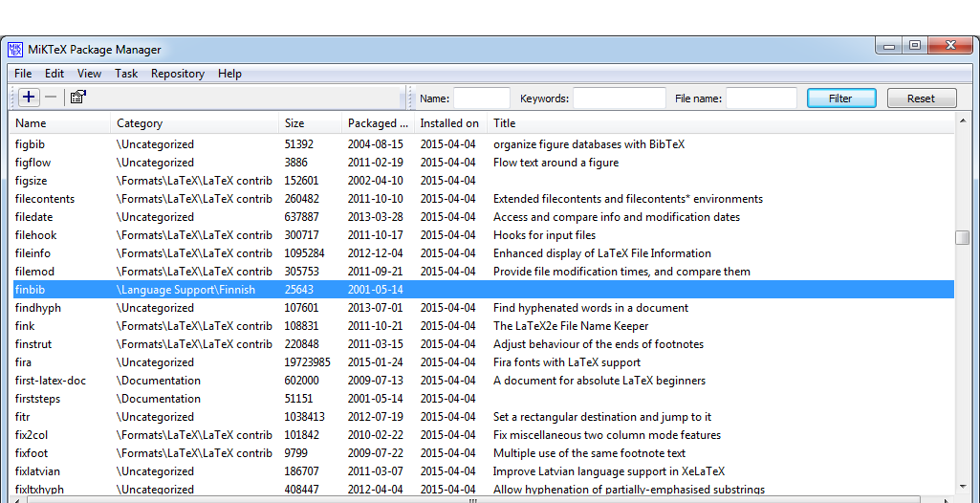980x503 pixels.
Task: Select the fileinfo package row
Action: [x=484, y=253]
